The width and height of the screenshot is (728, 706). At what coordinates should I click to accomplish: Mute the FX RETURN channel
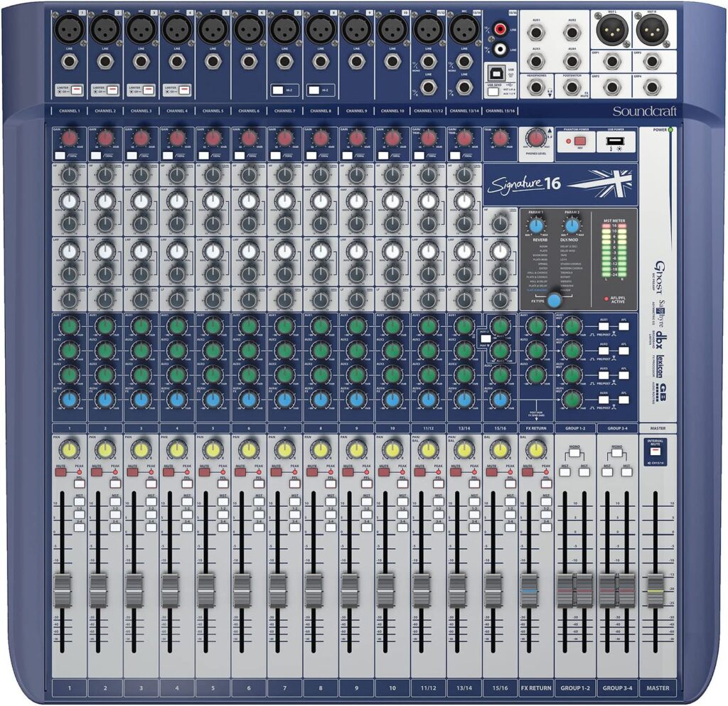tap(528, 472)
